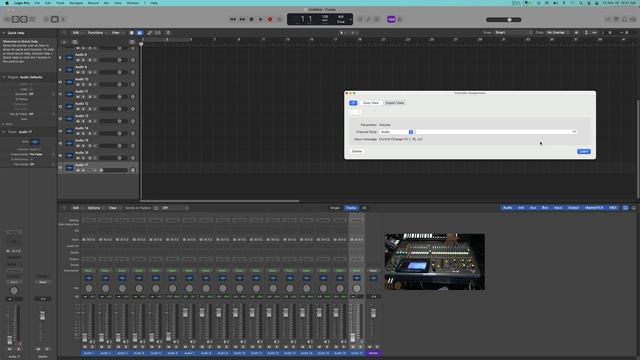The image size is (640, 360).
Task: Select the purple Master channel strip label
Action: pyautogui.click(x=373, y=353)
